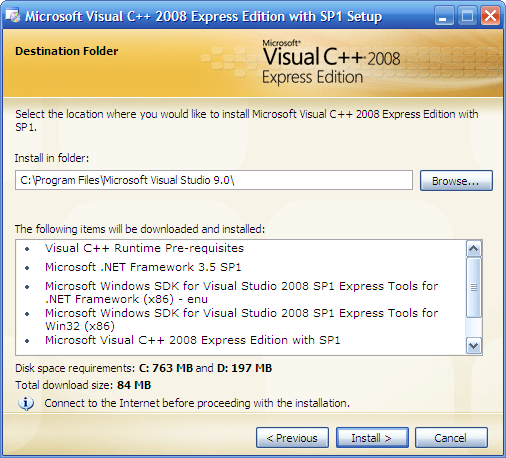This screenshot has width=506, height=458.
Task: Select the SDK Express Tools for Win32 (x86) item
Action: tap(241, 319)
